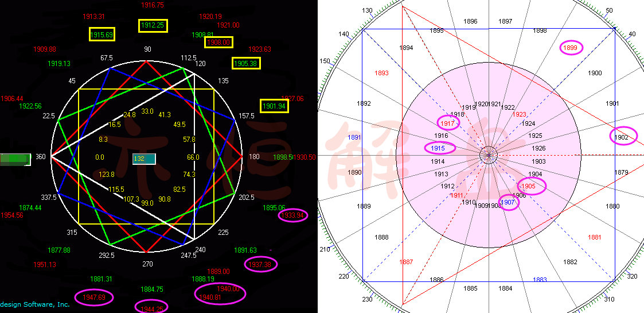Click the green value 1919.13
The height and width of the screenshot is (313, 644).
[x=58, y=64]
